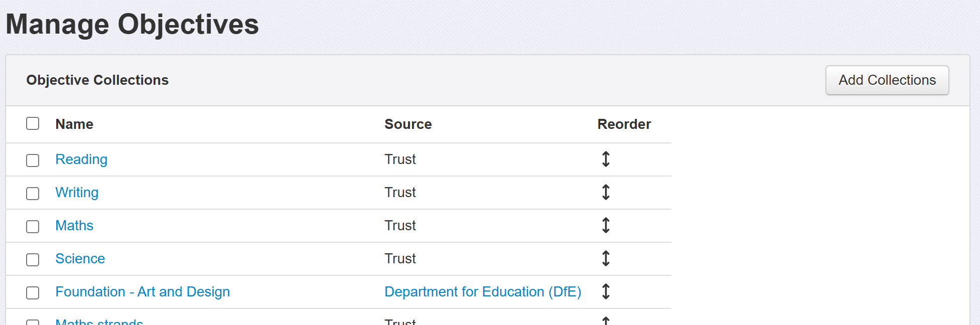
Task: Tick the select-all checkbox beside Name
Action: click(x=33, y=123)
